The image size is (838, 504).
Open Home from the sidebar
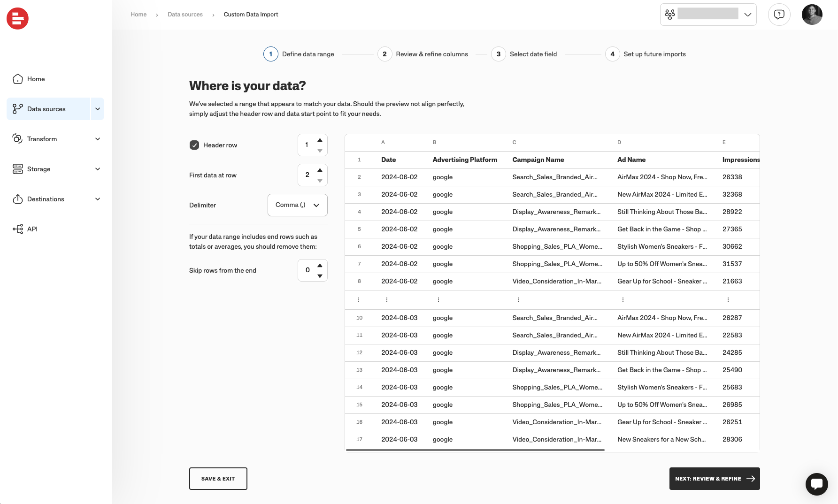click(x=36, y=79)
